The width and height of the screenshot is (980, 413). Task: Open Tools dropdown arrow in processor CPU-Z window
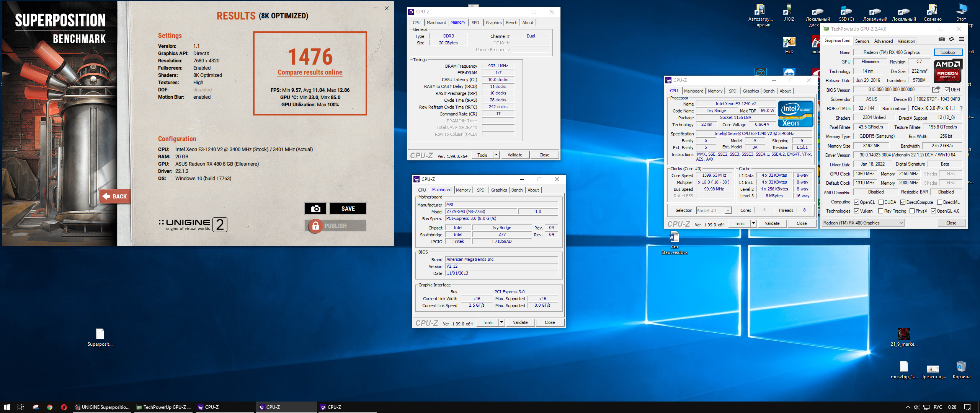point(753,223)
